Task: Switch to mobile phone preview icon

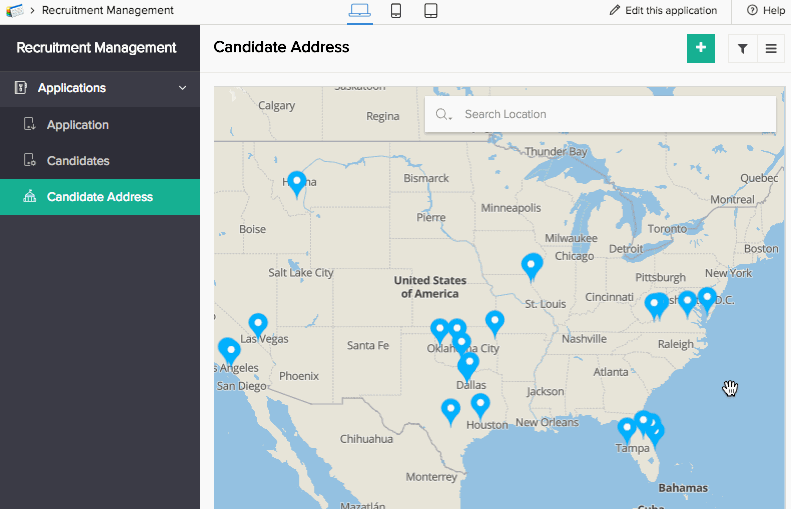Action: pos(396,10)
